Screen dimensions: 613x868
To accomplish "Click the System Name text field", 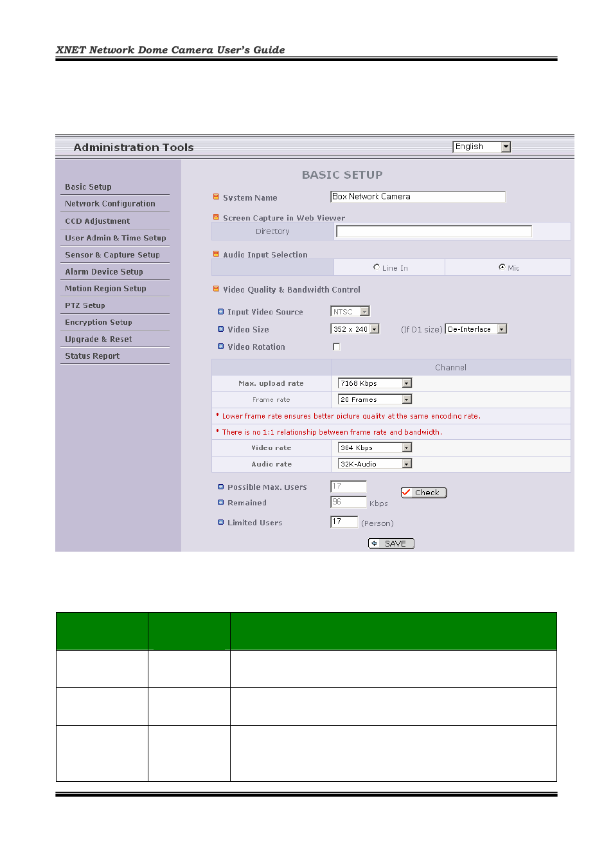I will pos(418,197).
